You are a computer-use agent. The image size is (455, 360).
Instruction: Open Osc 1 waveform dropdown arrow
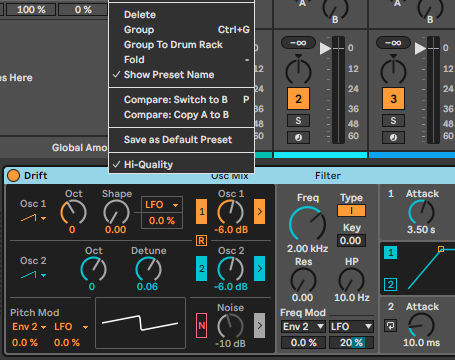coord(43,219)
